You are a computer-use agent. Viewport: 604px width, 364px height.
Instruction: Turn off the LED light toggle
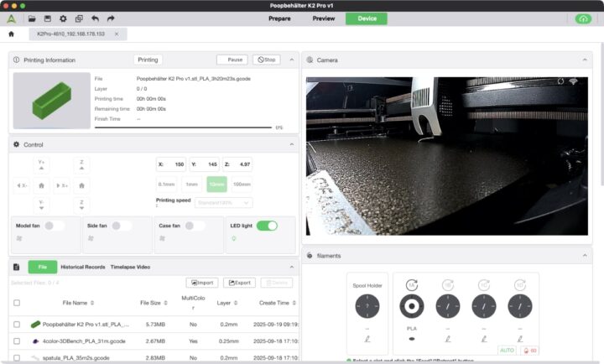267,226
